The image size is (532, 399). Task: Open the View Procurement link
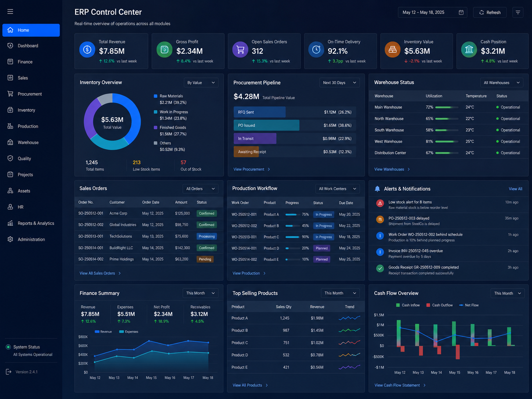pyautogui.click(x=252, y=169)
